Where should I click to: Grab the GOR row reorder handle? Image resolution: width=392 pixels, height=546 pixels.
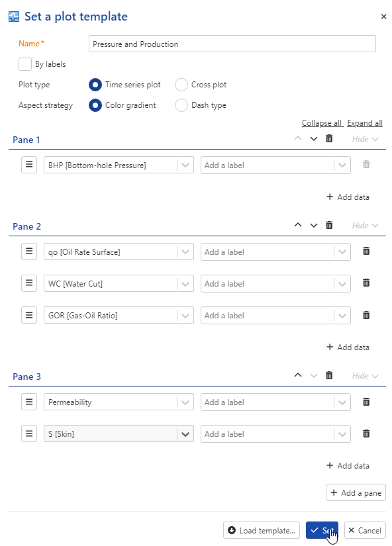tap(29, 315)
